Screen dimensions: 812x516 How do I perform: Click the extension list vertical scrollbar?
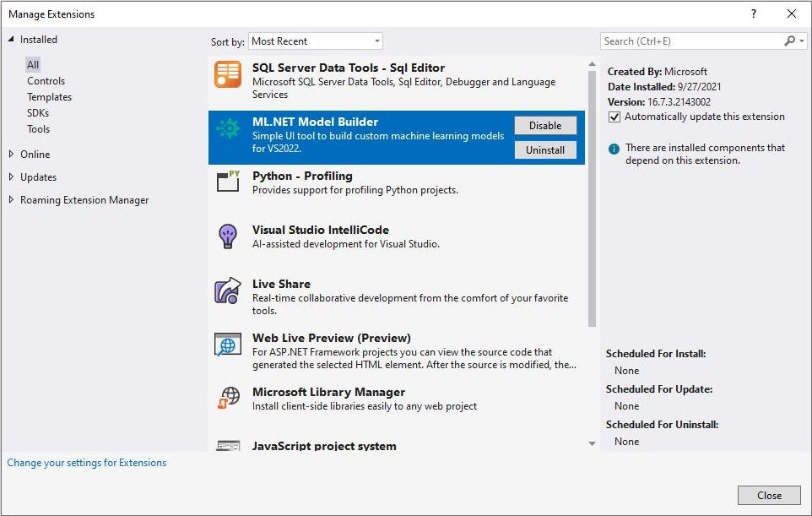[592, 194]
